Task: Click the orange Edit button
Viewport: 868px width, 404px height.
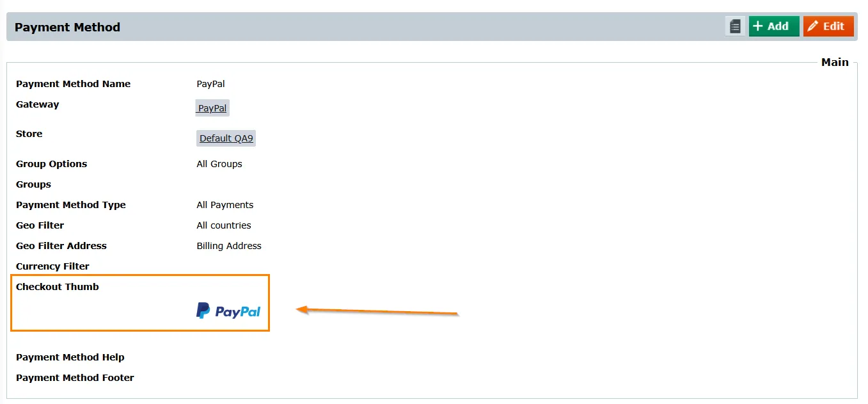Action: click(x=828, y=26)
